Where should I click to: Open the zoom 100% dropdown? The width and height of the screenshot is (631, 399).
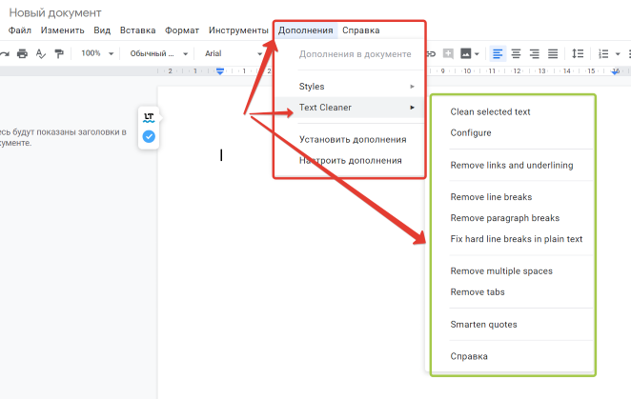point(97,53)
